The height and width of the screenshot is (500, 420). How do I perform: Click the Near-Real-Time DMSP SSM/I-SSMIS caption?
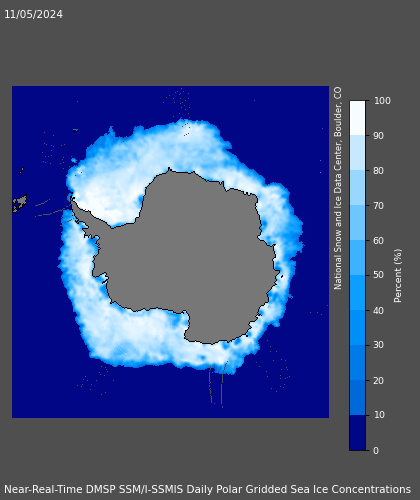207,489
